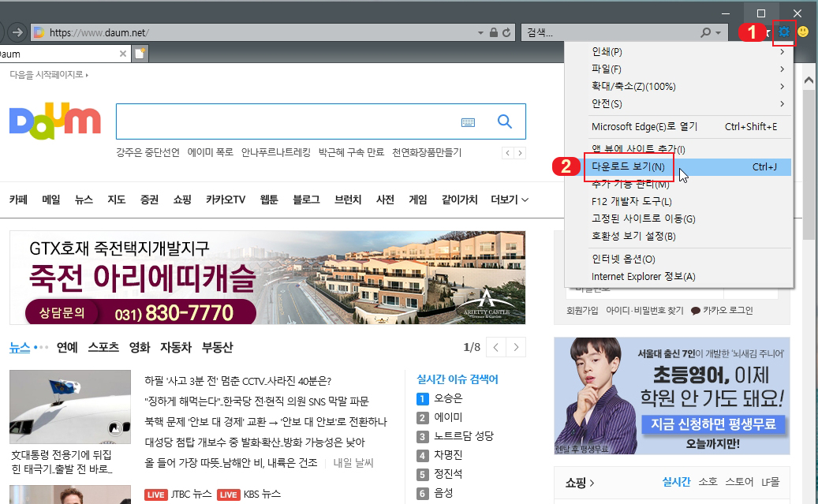Open the 블로그 link
Screen dimensions: 818x504
(x=306, y=200)
